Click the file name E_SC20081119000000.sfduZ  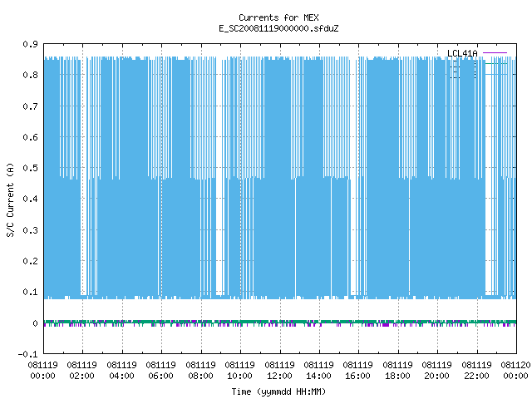[278, 28]
